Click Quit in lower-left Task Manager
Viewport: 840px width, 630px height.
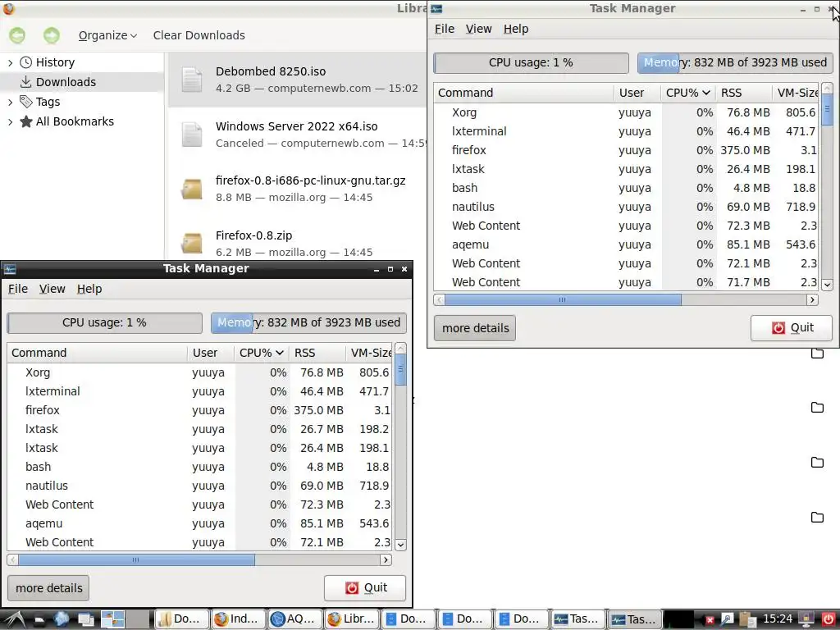point(365,587)
